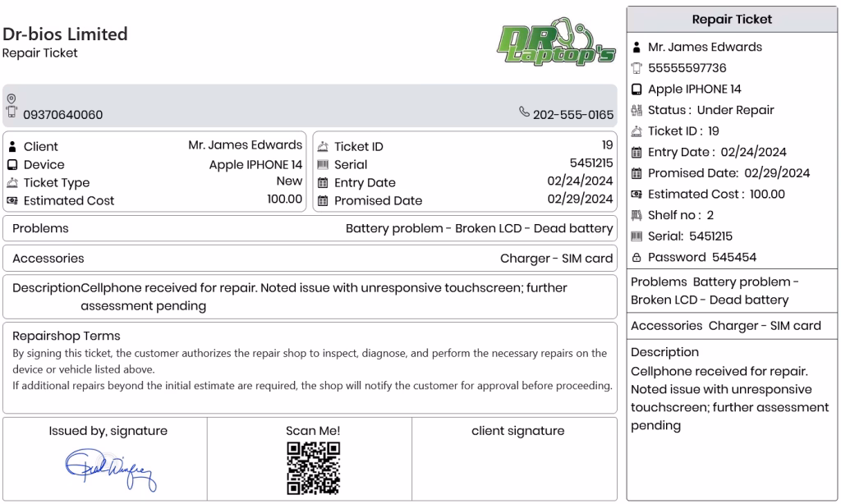Click the lock icon beside Password 545454
Viewport: 841px width, 504px height.
pyautogui.click(x=636, y=258)
